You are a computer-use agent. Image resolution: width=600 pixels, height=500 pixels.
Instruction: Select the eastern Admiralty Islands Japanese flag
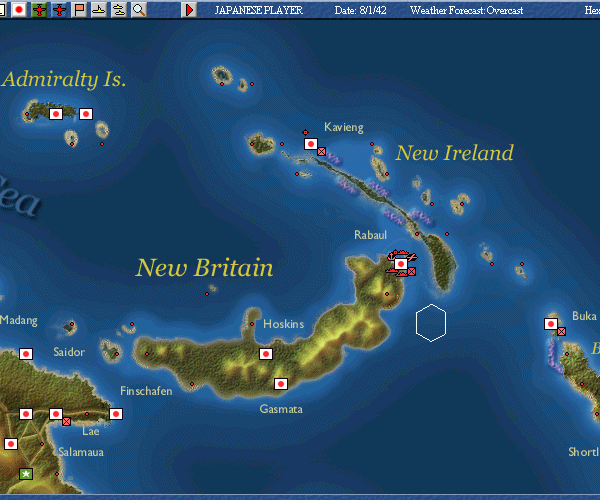click(x=86, y=114)
